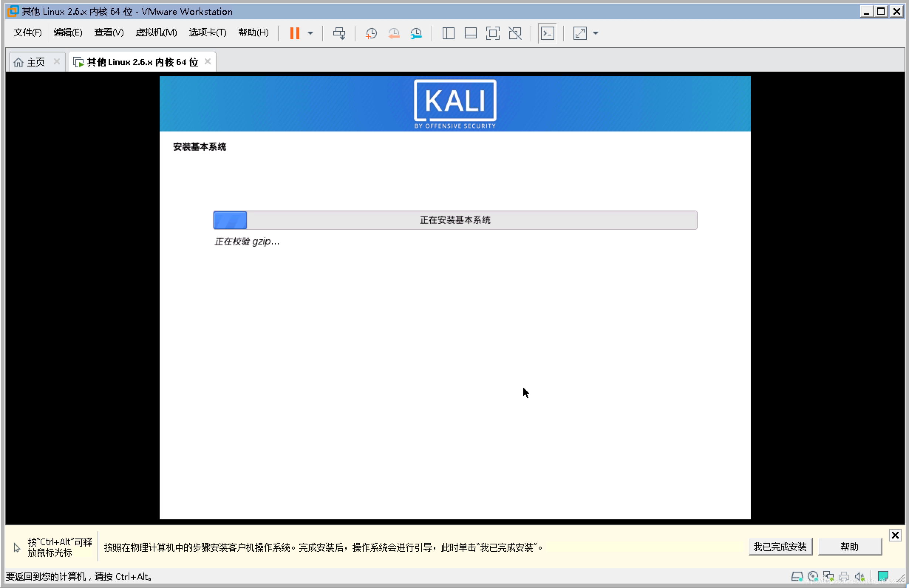This screenshot has width=909, height=588.
Task: Open the 查看(V) menu
Action: tap(109, 33)
